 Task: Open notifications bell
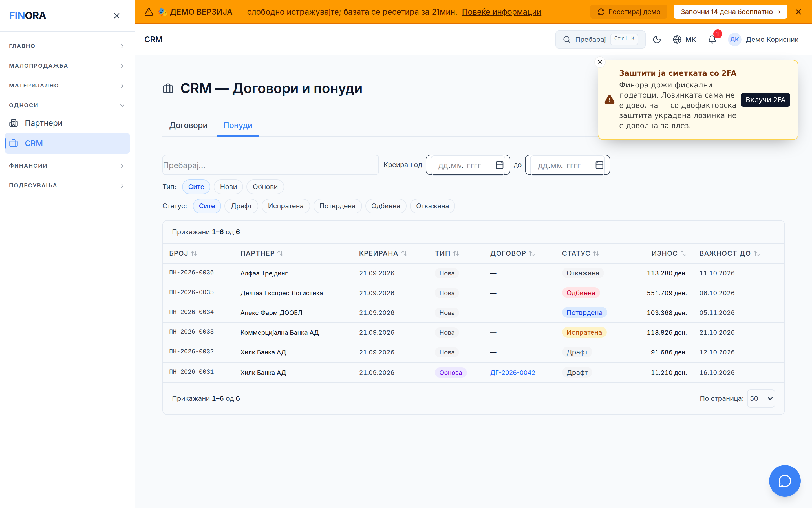[712, 40]
